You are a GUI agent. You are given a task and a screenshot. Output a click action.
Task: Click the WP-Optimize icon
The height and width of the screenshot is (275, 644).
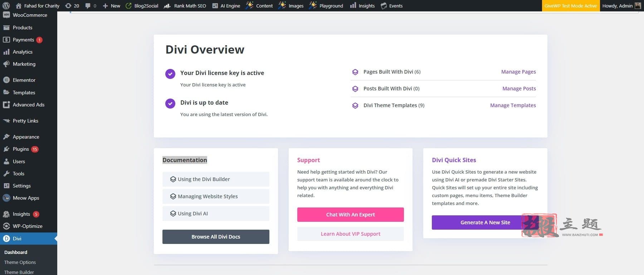click(x=6, y=226)
